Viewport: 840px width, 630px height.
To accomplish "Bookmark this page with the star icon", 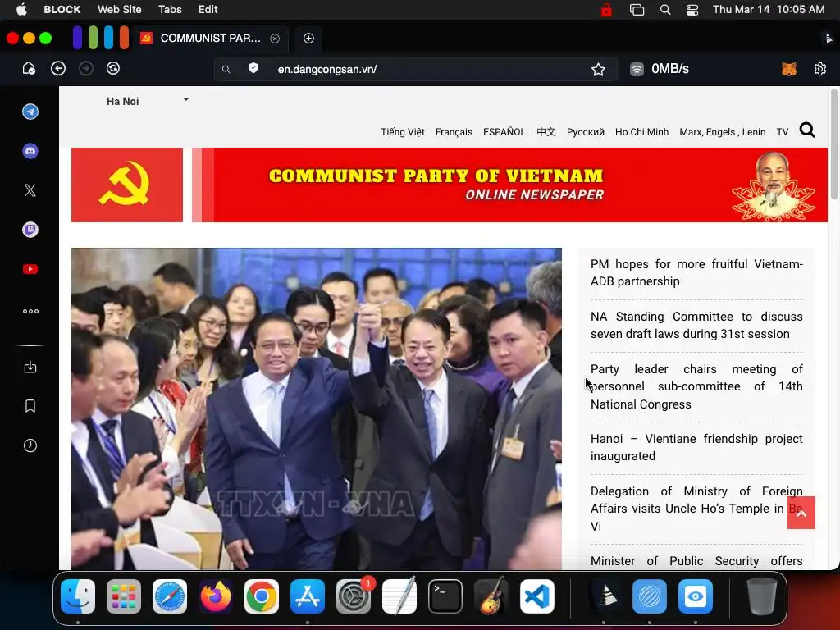I will point(598,69).
